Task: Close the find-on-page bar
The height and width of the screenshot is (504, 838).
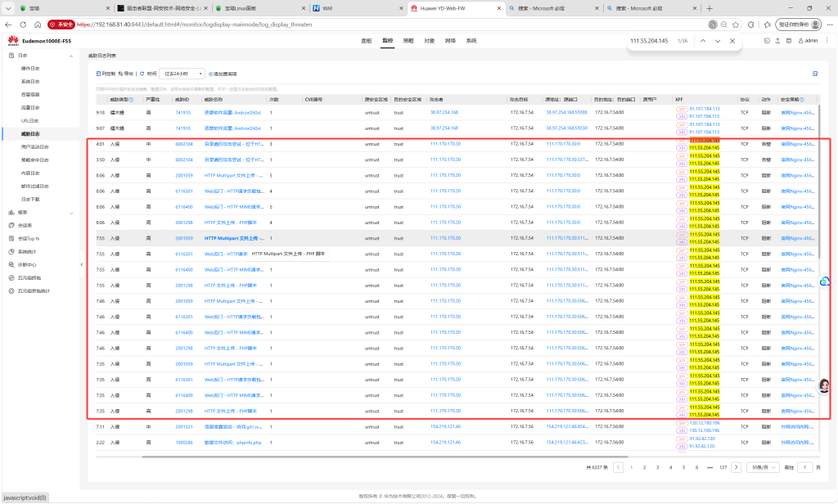Action: point(732,41)
